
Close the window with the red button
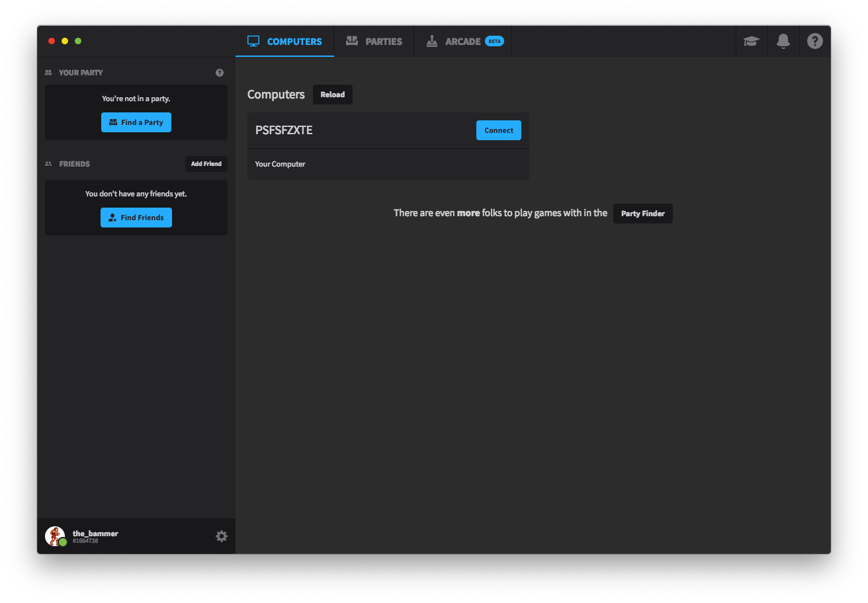(52, 41)
